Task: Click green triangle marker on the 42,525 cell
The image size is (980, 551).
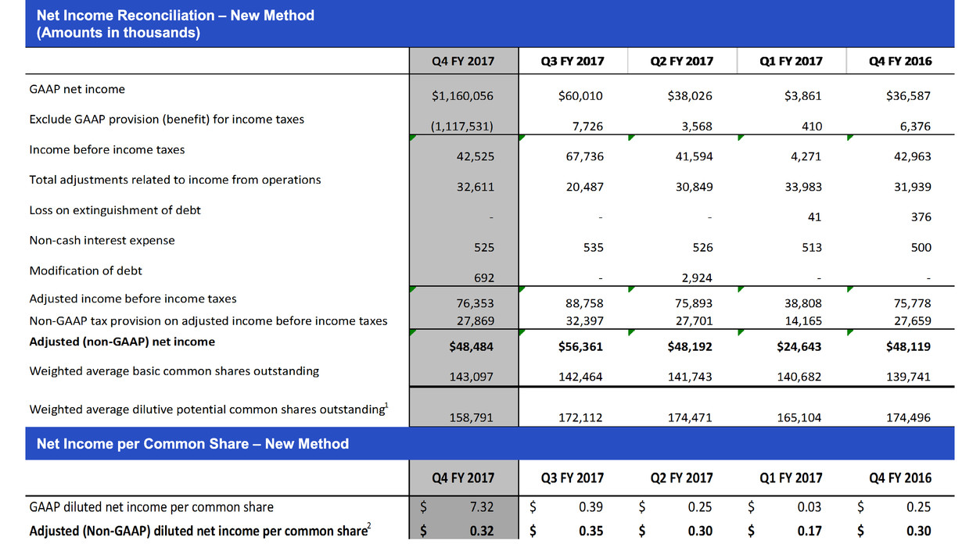Action: (414, 138)
